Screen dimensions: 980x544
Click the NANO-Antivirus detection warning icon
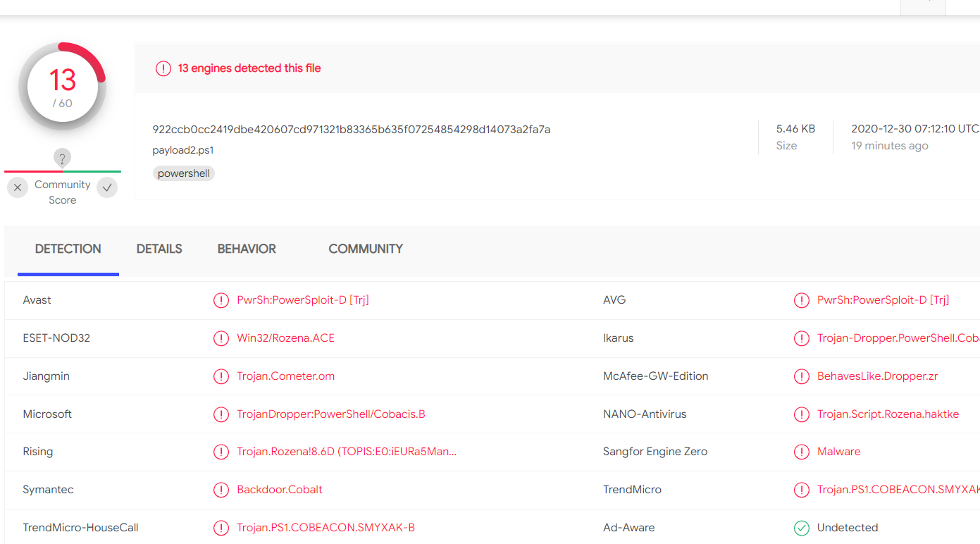802,414
